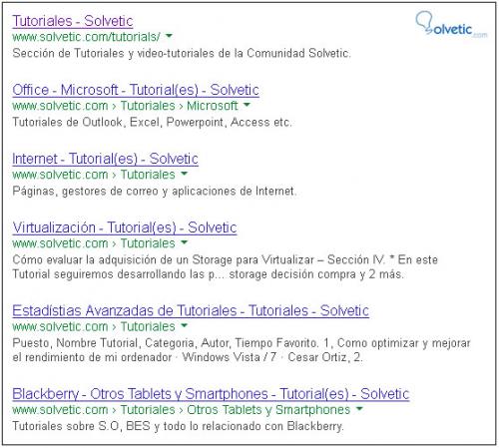Viewport: 499px width, 448px height.
Task: Expand dropdown arrow after 'Tutoriales › Microsoft' URL
Action: coord(247,105)
